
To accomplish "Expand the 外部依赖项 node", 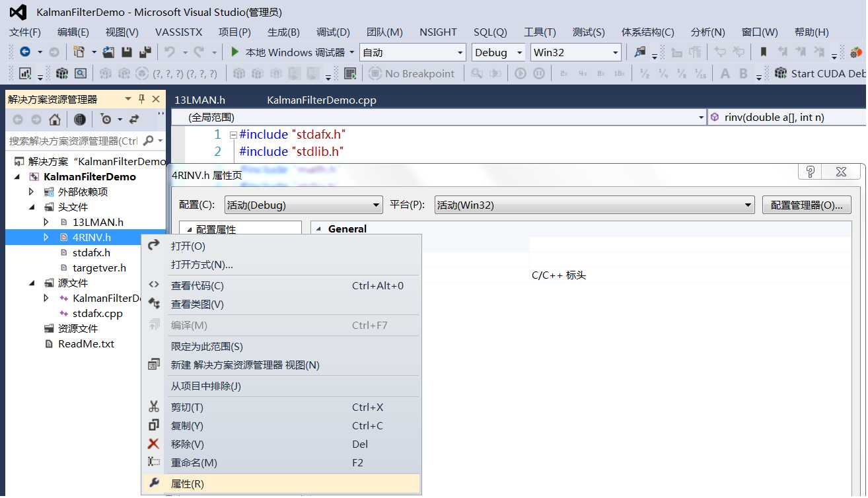I will pyautogui.click(x=31, y=192).
